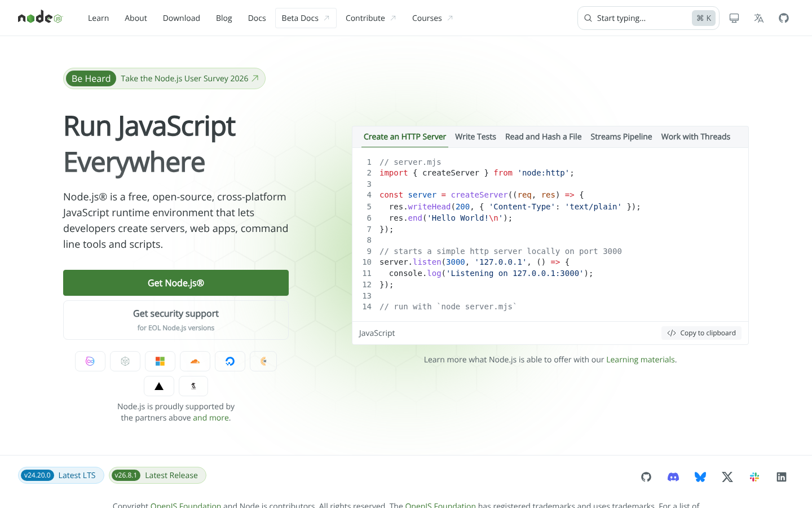Click the port 3000 comment on line 9
Screen dimensions: 812x508
pyautogui.click(x=501, y=251)
